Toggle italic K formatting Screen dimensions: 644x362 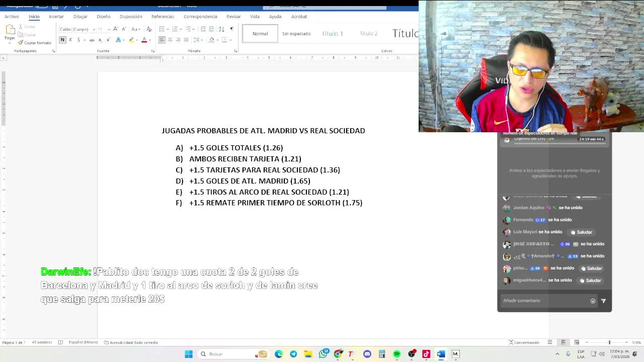click(70, 40)
